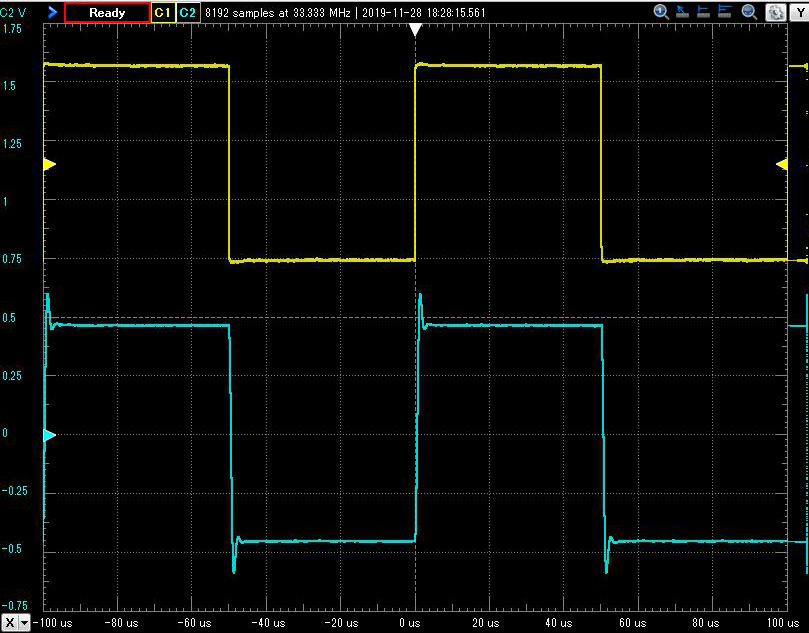Click the Y button at top right
Image resolution: width=809 pixels, height=633 pixels.
[x=801, y=13]
